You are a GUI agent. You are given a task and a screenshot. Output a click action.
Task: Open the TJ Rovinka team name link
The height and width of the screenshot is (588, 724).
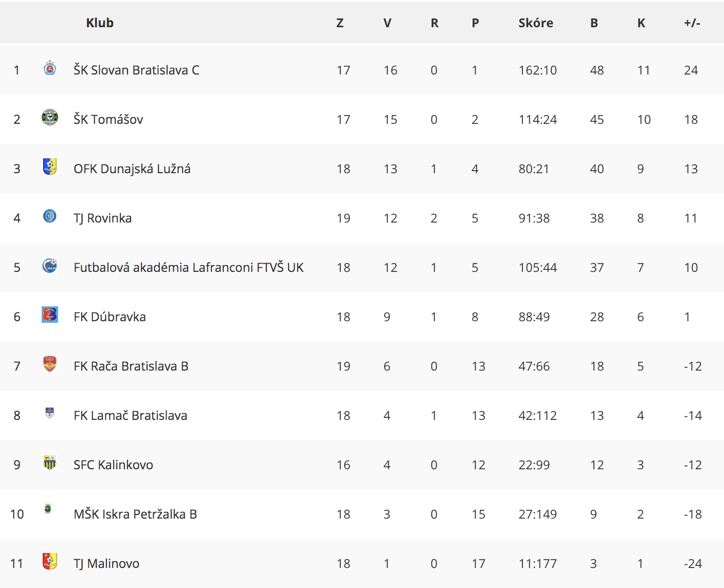pyautogui.click(x=103, y=218)
